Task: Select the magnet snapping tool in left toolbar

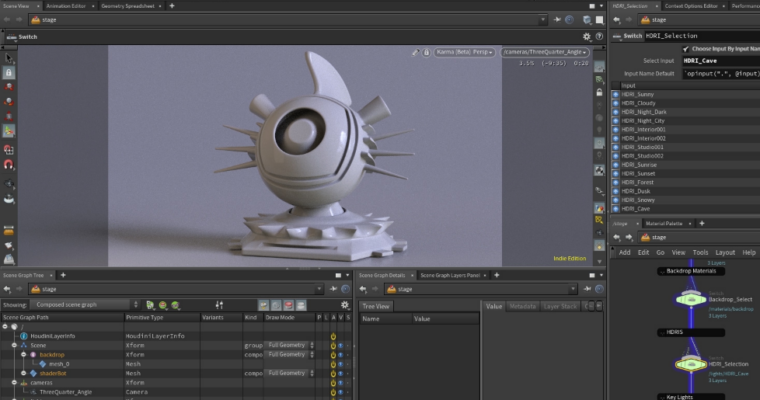Action: (x=9, y=165)
